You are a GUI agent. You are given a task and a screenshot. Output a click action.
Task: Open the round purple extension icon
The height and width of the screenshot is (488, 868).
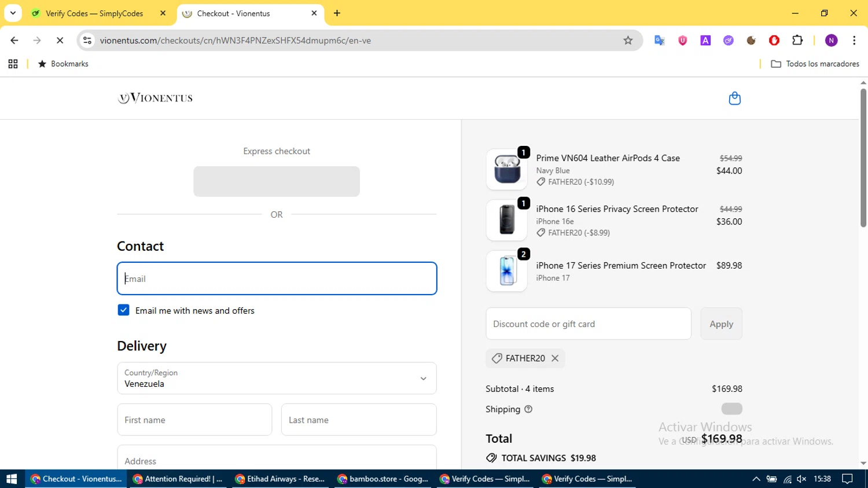point(728,41)
